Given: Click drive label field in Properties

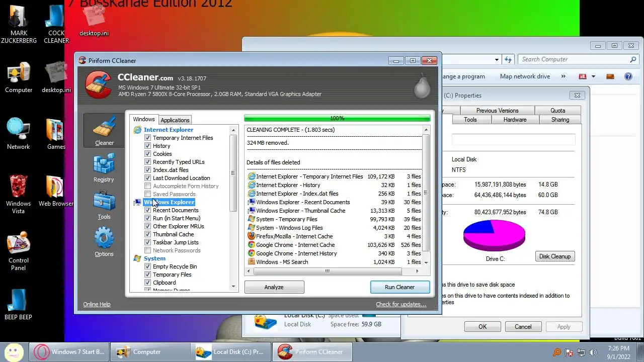Looking at the screenshot, I should coord(513,140).
